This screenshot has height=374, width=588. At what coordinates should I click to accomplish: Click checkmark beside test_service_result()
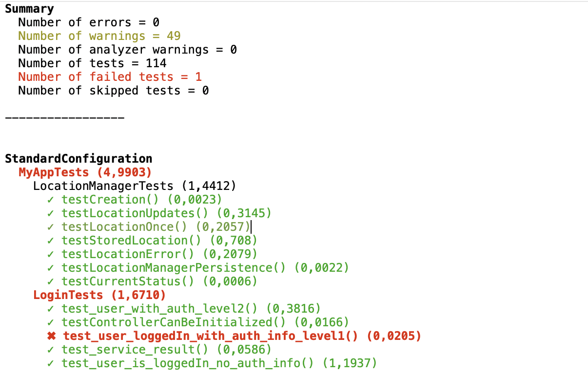tap(51, 350)
